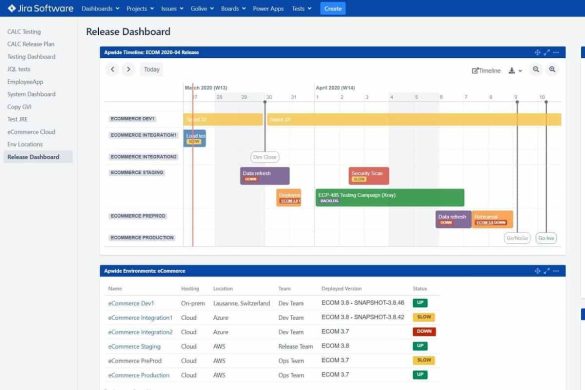585x390 pixels.
Task: Open the Tests menu
Action: click(301, 9)
